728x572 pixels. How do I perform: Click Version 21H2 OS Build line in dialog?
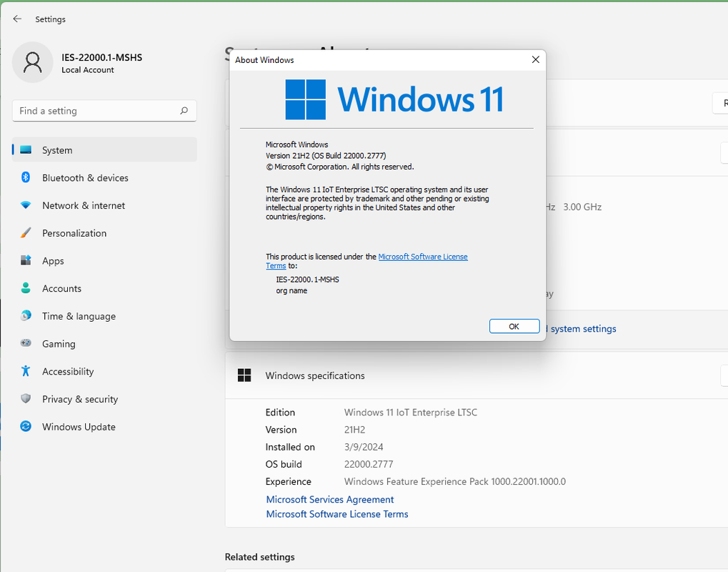[x=326, y=156]
